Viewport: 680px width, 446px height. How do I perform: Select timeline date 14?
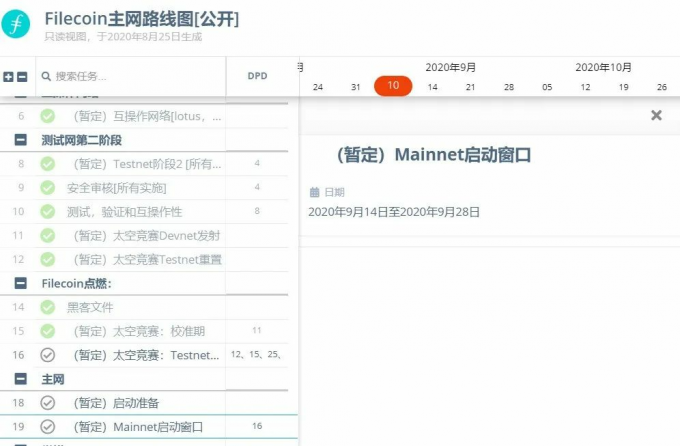click(x=432, y=87)
